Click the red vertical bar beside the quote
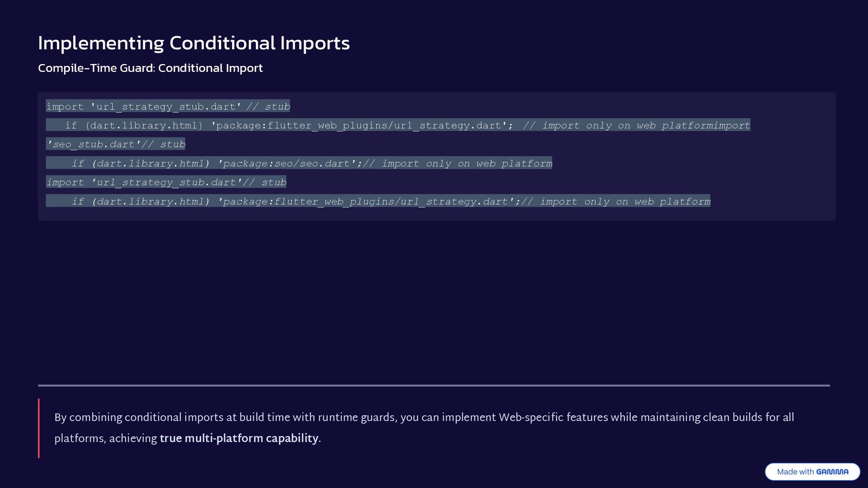868x488 pixels. [39, 428]
